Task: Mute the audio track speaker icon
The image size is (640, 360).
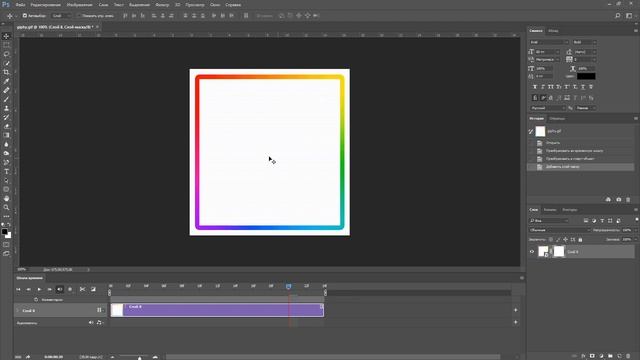Action: point(91,322)
